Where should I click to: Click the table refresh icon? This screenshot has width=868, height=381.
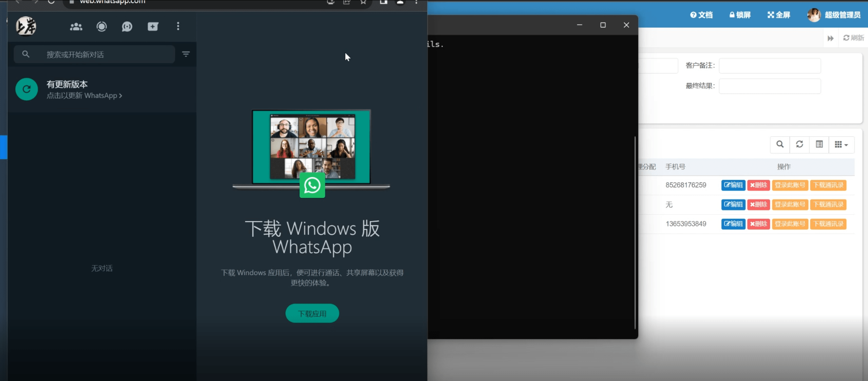pos(799,145)
